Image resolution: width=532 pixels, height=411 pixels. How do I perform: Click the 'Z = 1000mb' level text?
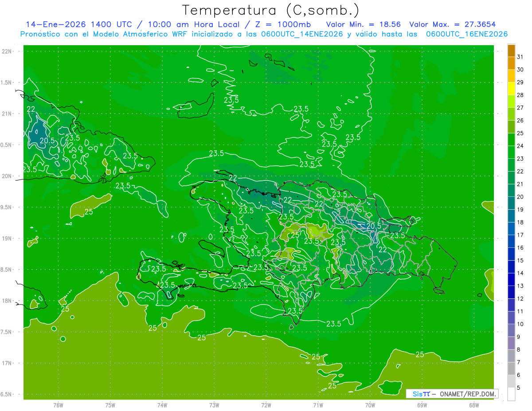[283, 24]
